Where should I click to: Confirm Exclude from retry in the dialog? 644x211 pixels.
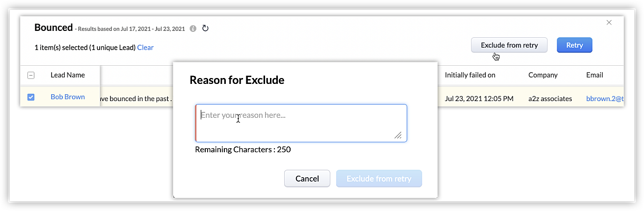(x=379, y=179)
